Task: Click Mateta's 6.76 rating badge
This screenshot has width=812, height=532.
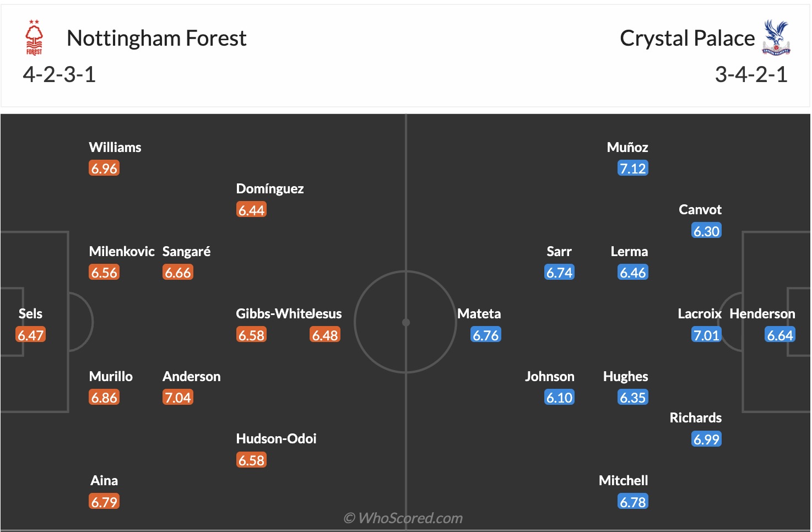Action: click(485, 335)
